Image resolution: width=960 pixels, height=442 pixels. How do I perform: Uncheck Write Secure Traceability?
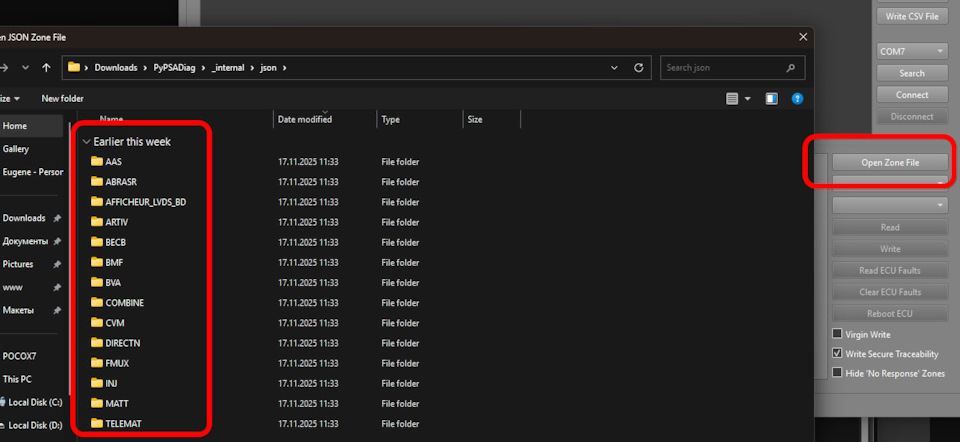(x=838, y=354)
